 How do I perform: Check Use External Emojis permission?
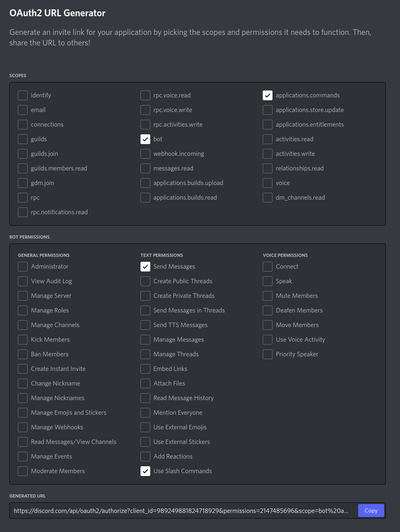[x=145, y=427]
